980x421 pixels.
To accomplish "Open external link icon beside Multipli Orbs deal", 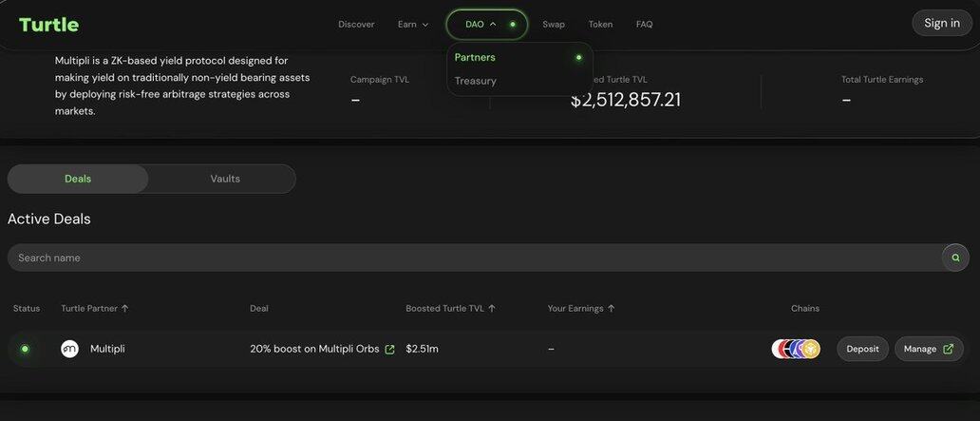I will pyautogui.click(x=389, y=350).
